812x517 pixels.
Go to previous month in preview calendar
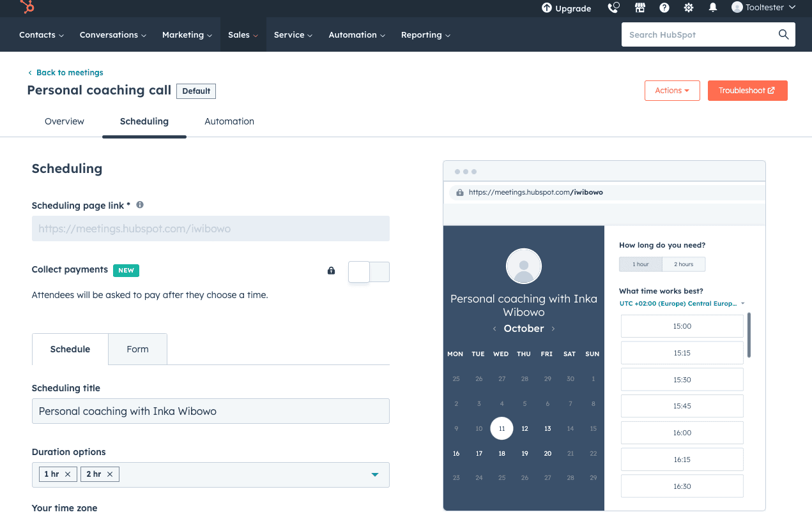coord(494,329)
